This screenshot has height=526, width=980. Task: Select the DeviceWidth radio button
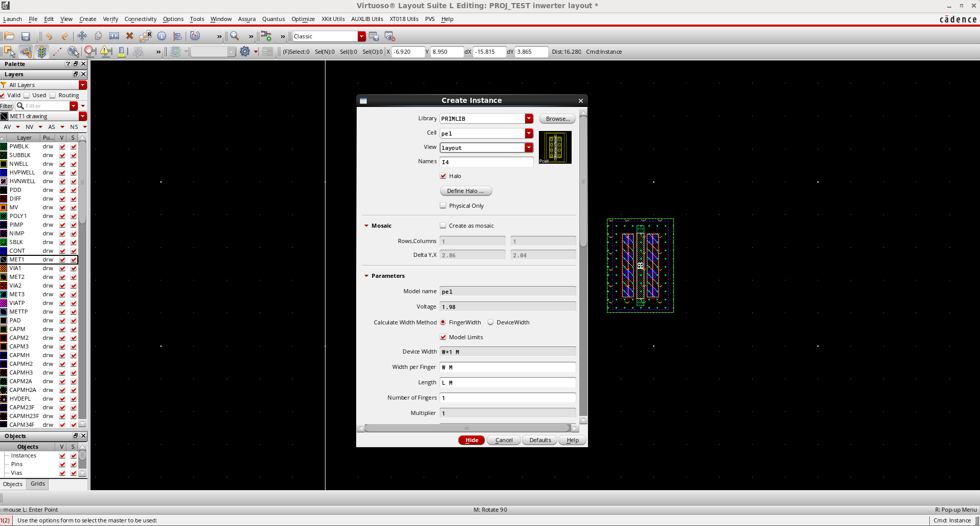[x=491, y=322]
